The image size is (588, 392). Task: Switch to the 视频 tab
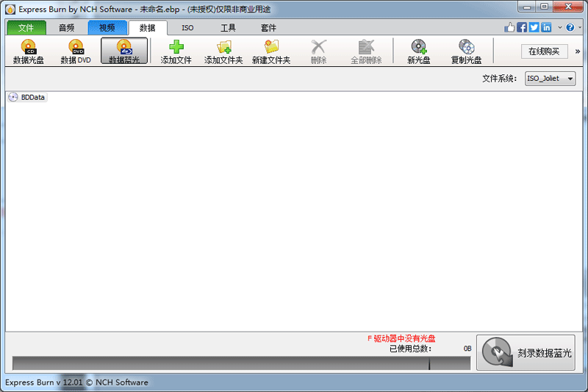pyautogui.click(x=107, y=28)
